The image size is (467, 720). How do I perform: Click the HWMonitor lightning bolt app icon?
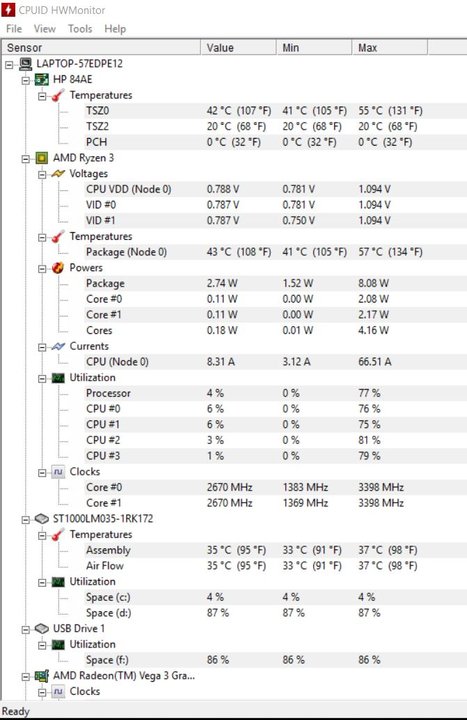tap(8, 9)
